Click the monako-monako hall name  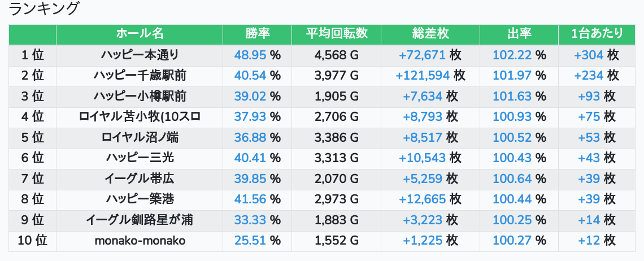click(140, 241)
